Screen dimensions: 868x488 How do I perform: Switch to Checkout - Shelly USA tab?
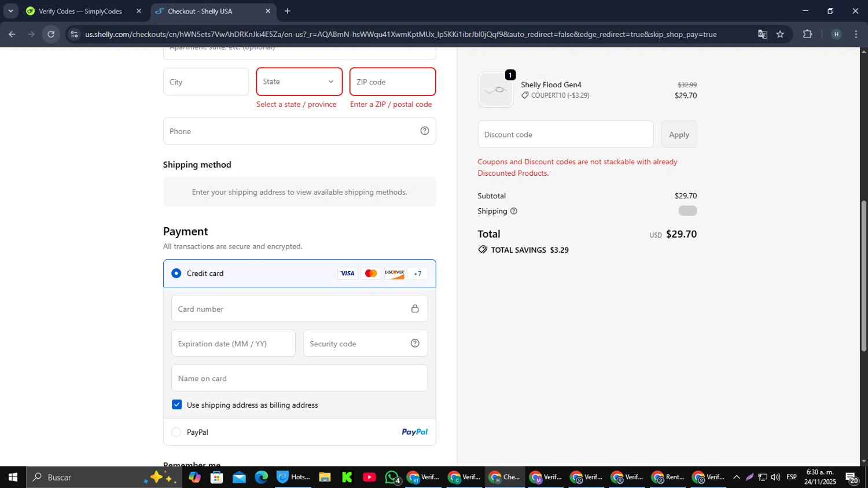click(x=212, y=11)
